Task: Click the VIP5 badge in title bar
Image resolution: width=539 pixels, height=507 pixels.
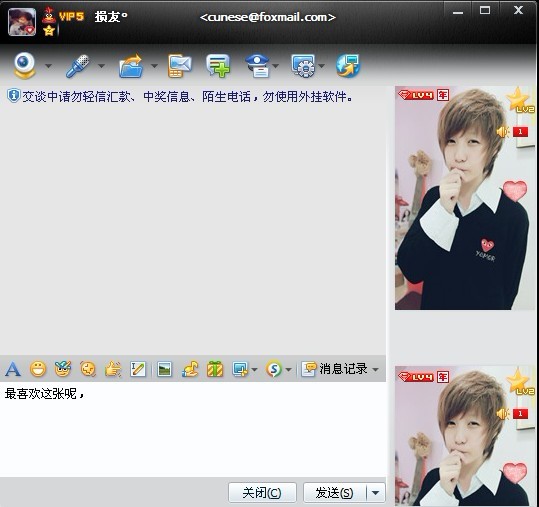Action: coord(71,16)
